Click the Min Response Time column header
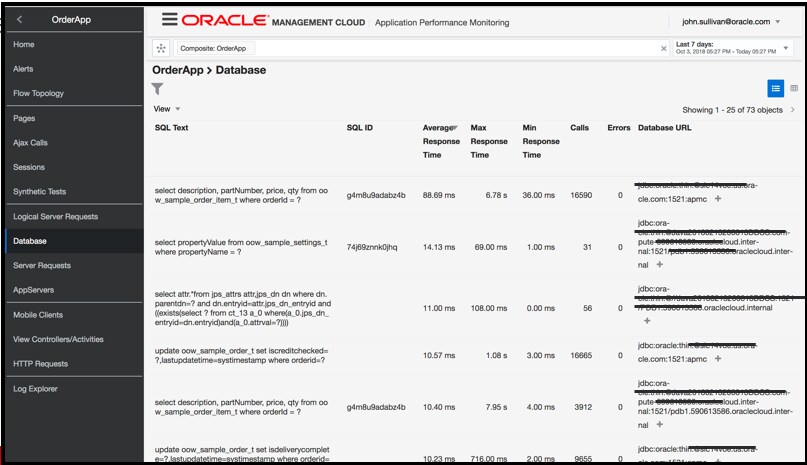807x465 pixels. pos(540,141)
